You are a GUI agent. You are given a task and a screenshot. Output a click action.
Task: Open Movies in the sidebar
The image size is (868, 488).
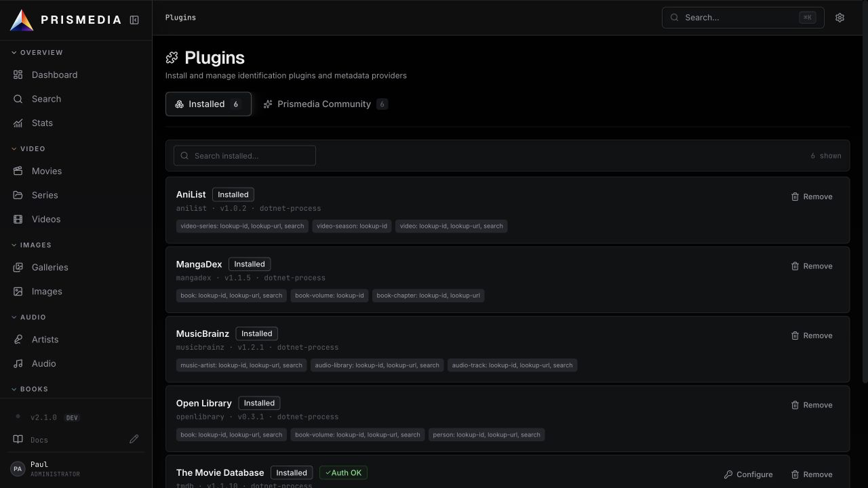(76, 171)
